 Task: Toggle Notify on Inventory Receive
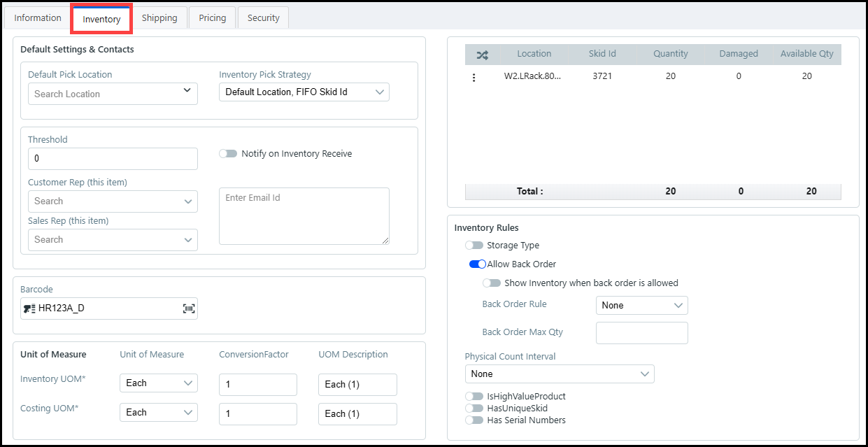[228, 154]
